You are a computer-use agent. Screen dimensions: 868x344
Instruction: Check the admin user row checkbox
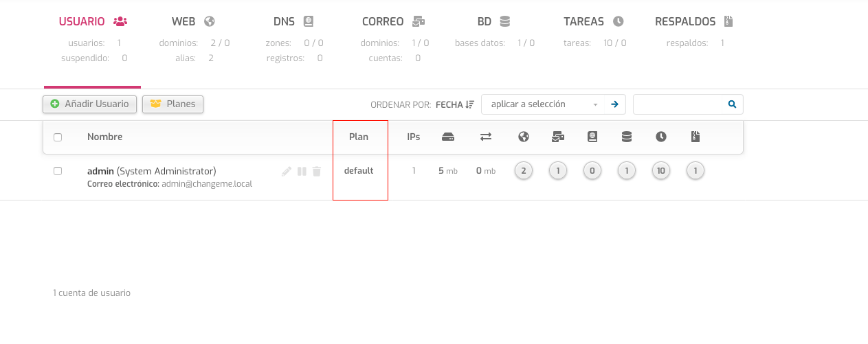coord(58,171)
